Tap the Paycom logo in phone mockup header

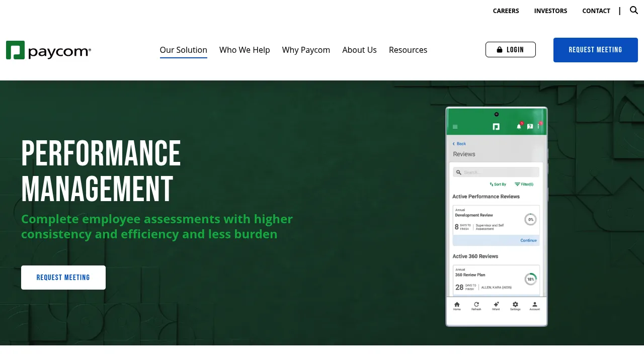(496, 127)
